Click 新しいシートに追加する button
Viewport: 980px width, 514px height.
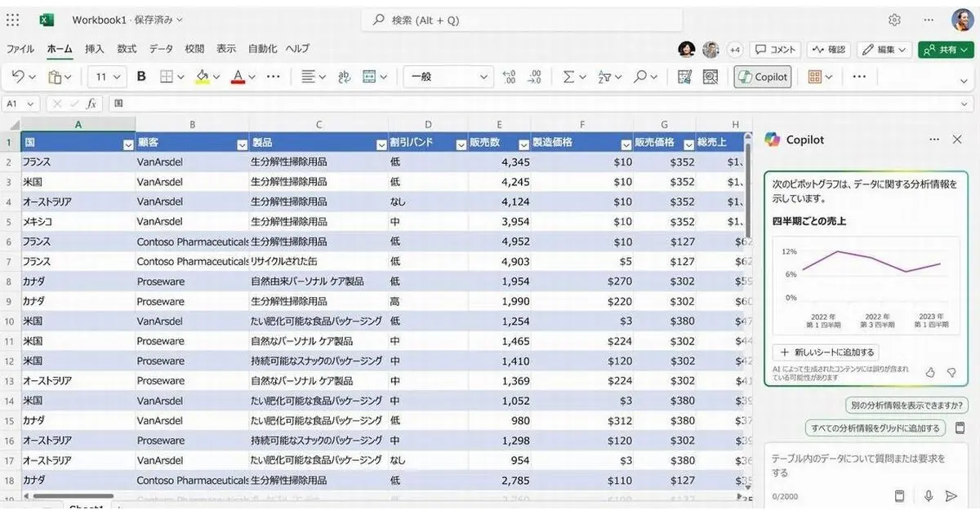(x=825, y=352)
